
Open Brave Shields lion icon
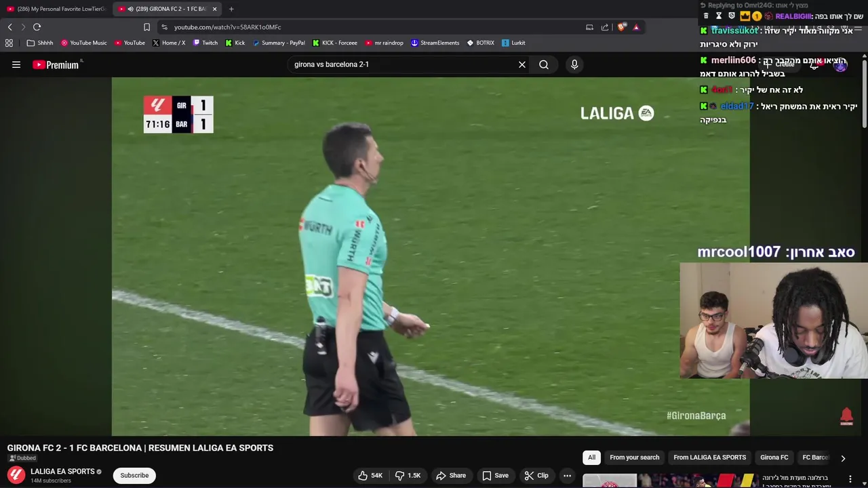[x=621, y=27]
